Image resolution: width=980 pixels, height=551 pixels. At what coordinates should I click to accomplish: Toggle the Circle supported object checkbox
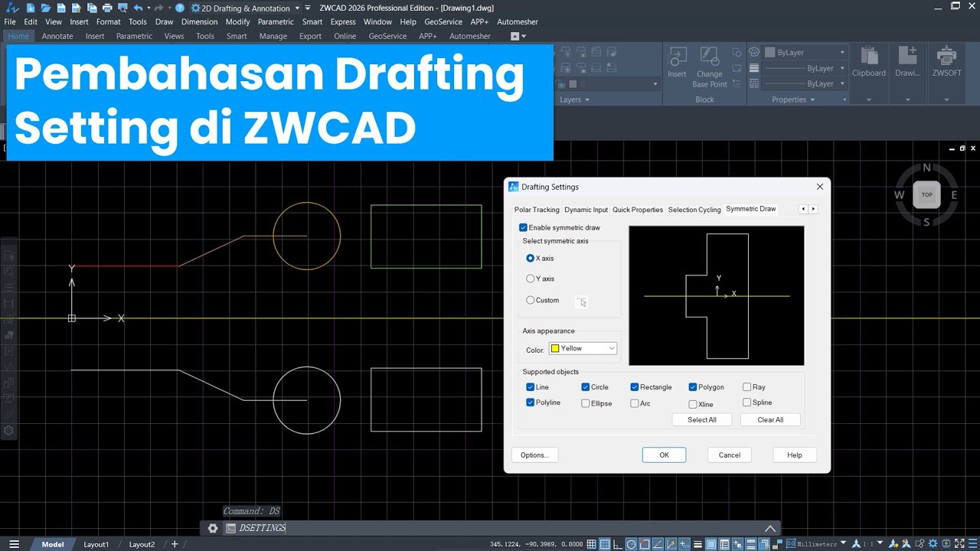[586, 387]
